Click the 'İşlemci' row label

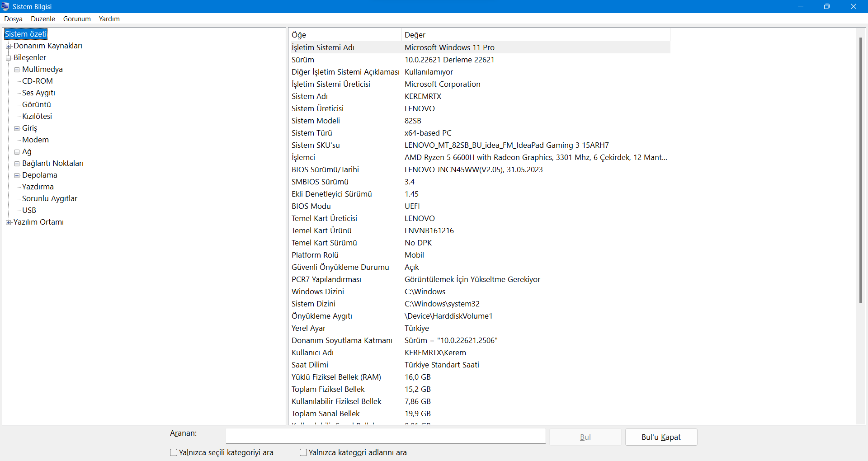pyautogui.click(x=303, y=157)
